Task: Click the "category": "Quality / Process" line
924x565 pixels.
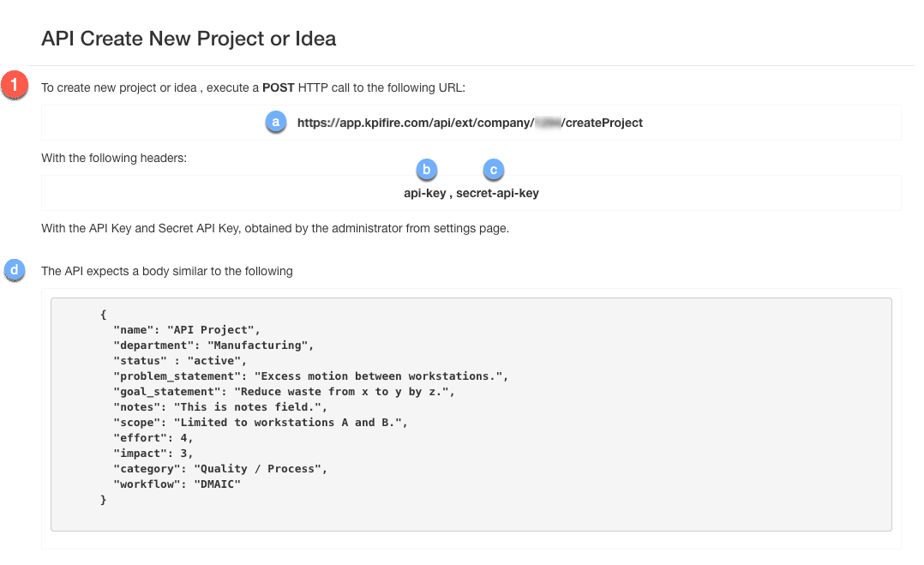Action: [220, 468]
